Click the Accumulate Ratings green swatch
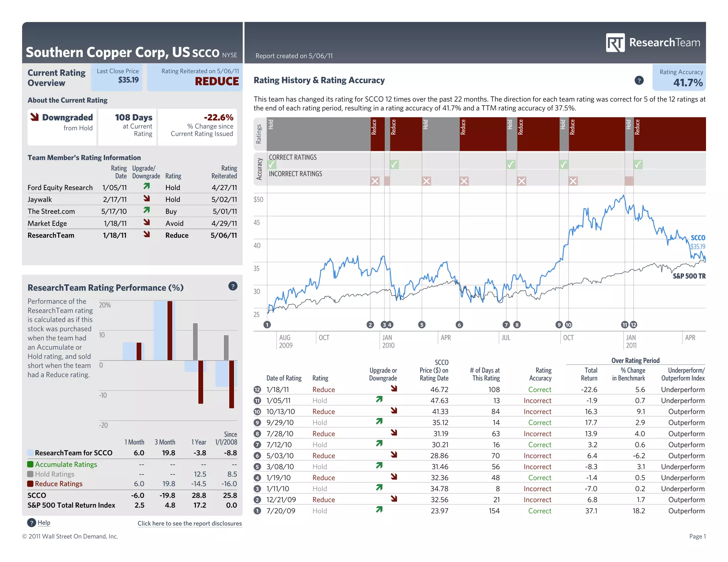 31,464
